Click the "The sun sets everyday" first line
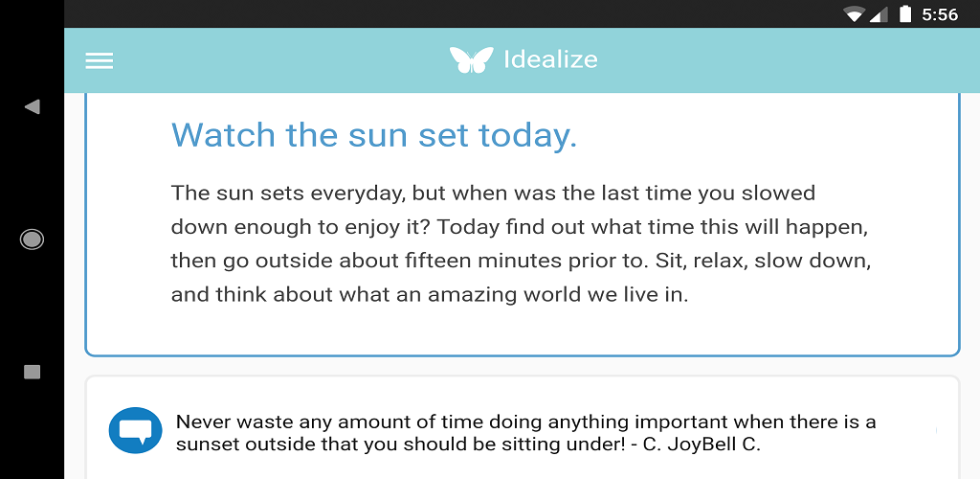Screen dimensions: 980x479 [493, 193]
